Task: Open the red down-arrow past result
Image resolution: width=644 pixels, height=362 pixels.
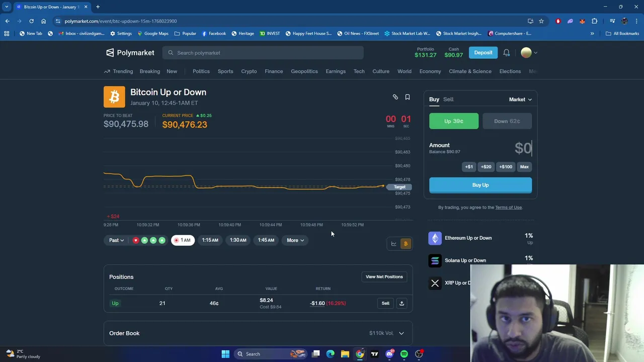Action: coord(135,240)
